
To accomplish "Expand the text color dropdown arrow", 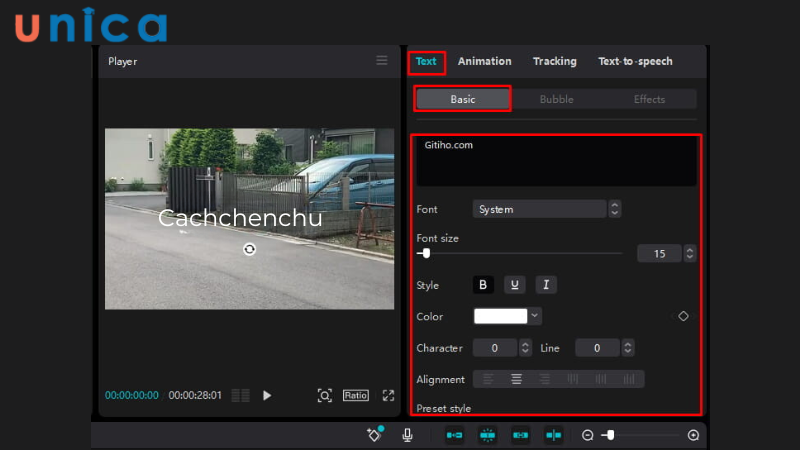I will click(x=536, y=316).
